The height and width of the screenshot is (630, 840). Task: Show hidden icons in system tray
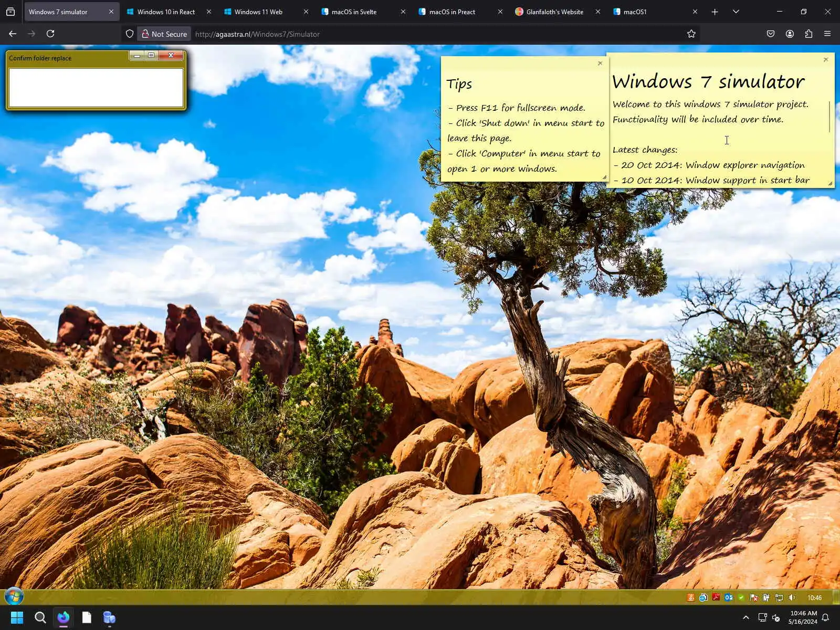pyautogui.click(x=746, y=617)
